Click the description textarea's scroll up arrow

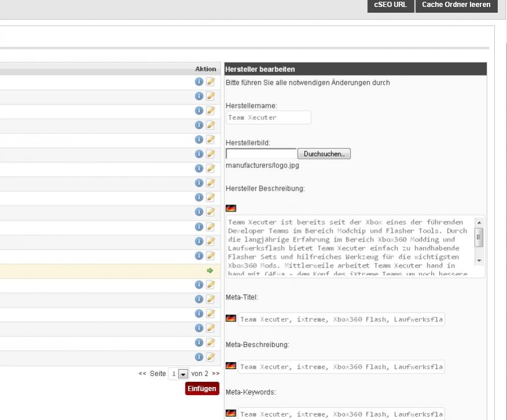[479, 222]
